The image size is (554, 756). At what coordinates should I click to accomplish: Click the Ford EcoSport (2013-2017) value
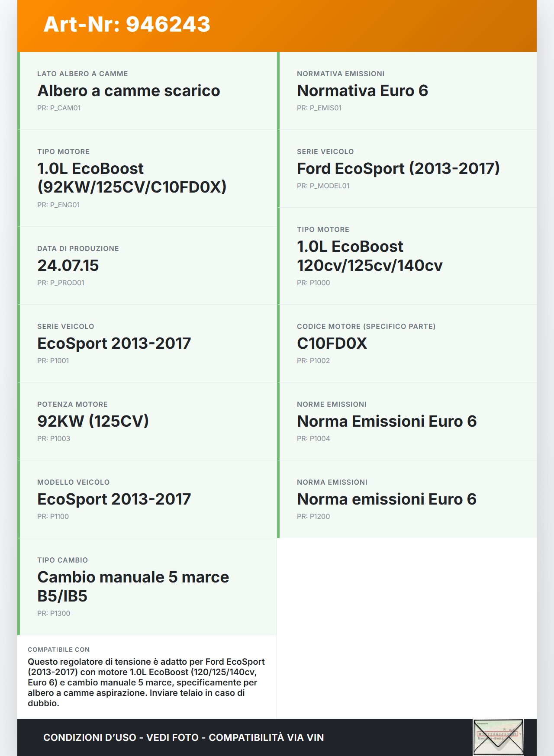[398, 169]
